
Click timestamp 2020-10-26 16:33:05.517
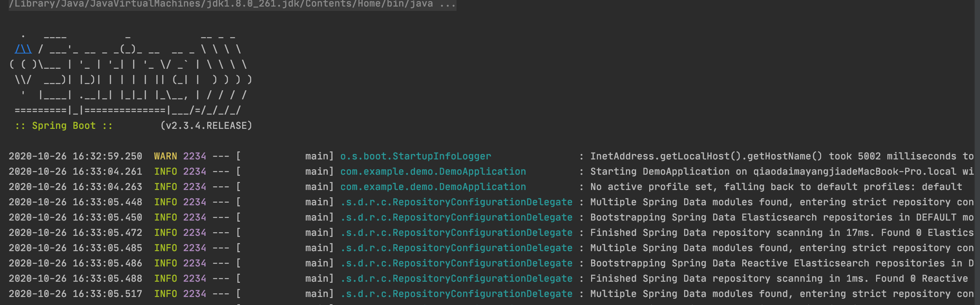coord(75,294)
